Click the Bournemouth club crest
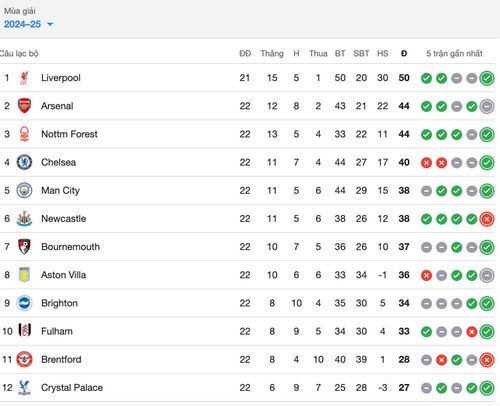 click(x=24, y=247)
